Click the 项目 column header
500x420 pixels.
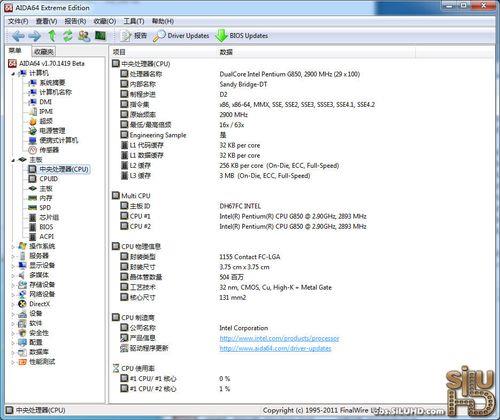tap(119, 52)
